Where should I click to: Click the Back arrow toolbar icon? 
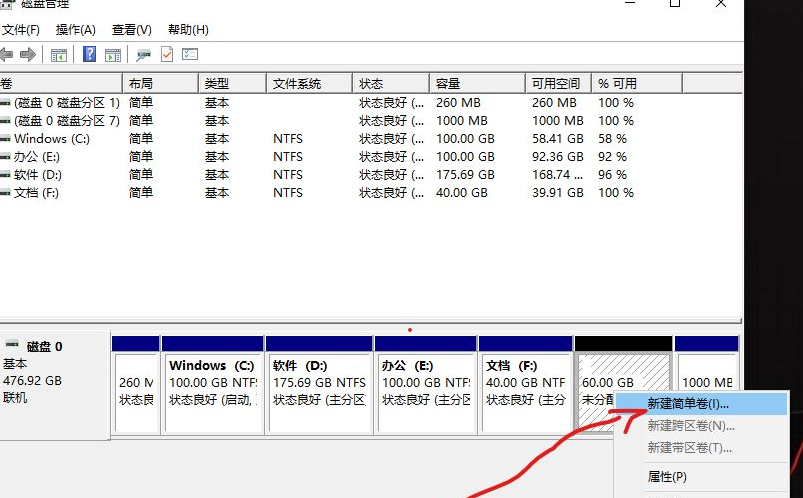[7, 54]
